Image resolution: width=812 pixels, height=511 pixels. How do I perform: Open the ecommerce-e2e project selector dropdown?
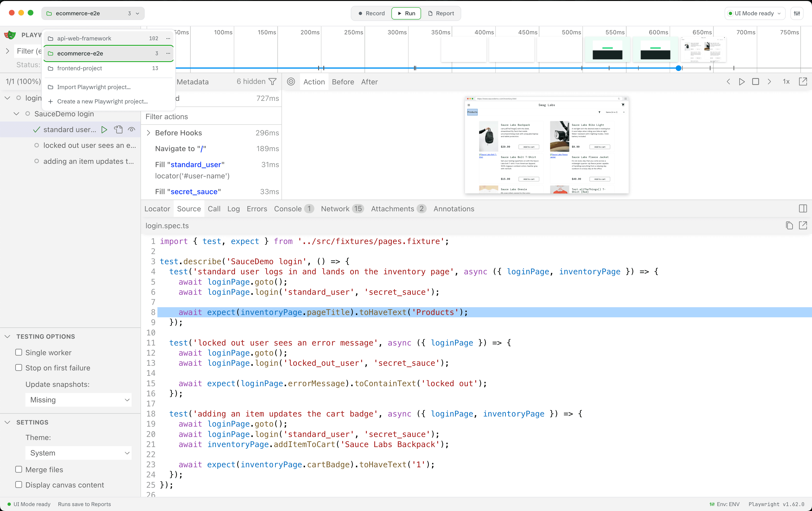[x=93, y=13]
